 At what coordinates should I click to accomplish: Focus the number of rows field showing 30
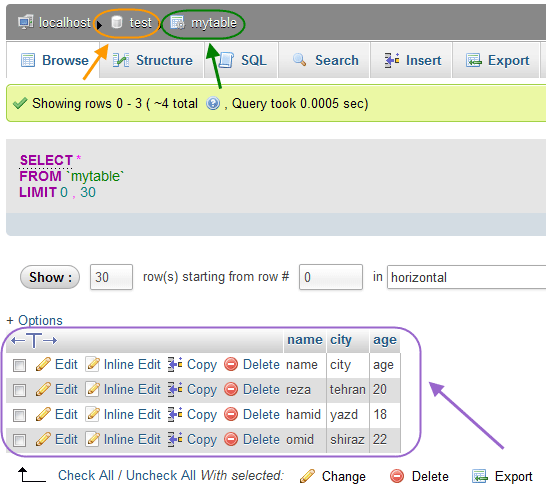[x=111, y=277]
